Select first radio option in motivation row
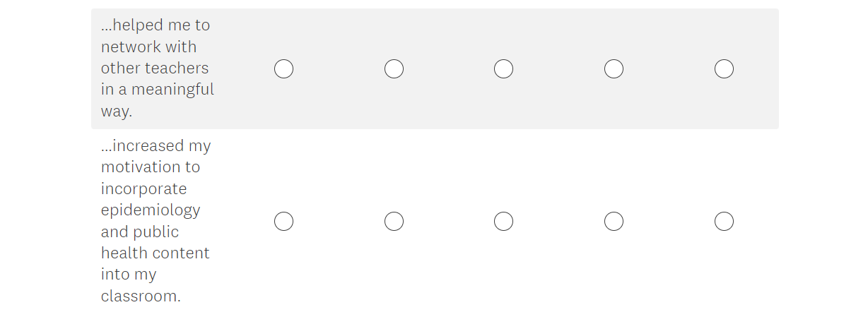Screen dimensions: 868x312 point(283,222)
